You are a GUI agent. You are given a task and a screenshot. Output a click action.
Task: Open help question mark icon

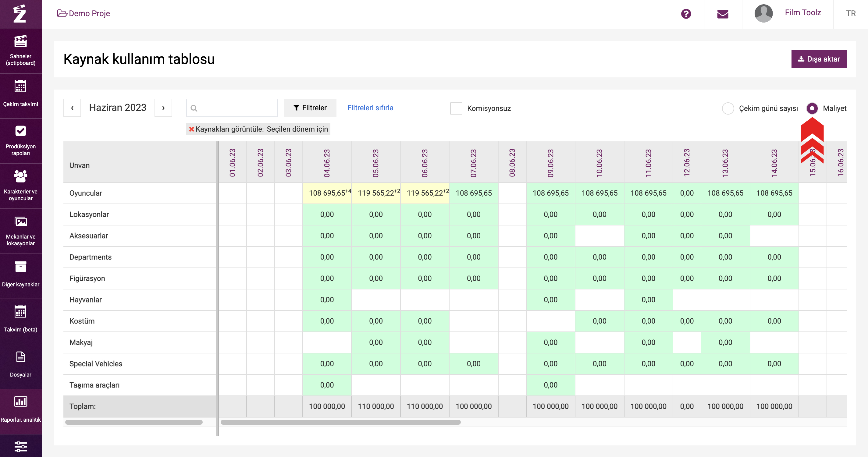686,14
